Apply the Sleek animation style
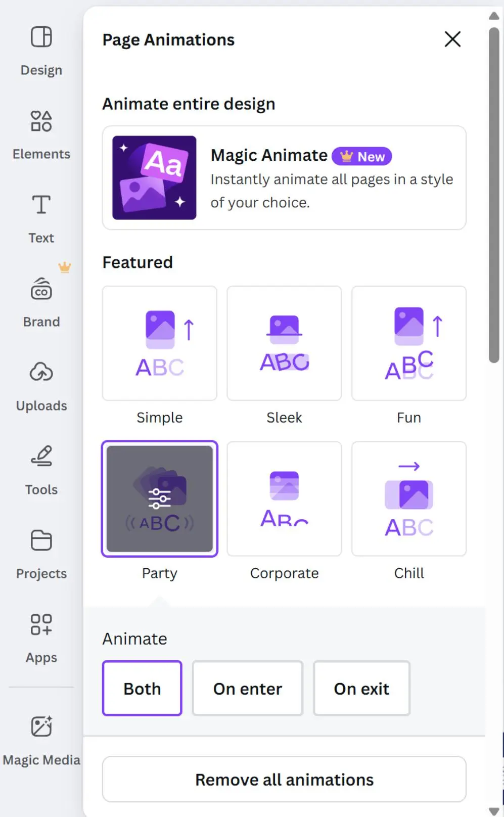The image size is (504, 817). pos(284,344)
